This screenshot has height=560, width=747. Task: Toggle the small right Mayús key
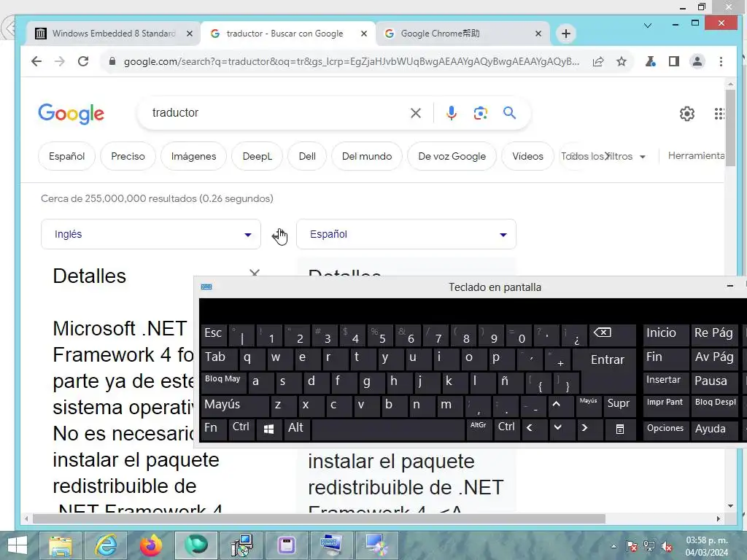(x=589, y=405)
